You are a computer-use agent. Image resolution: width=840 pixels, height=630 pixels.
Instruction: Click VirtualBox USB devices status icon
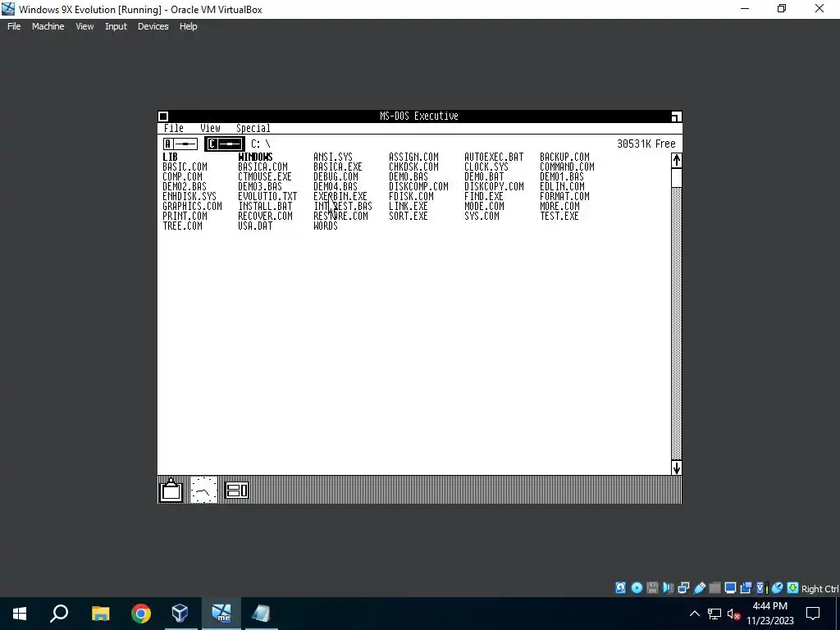[x=699, y=588]
